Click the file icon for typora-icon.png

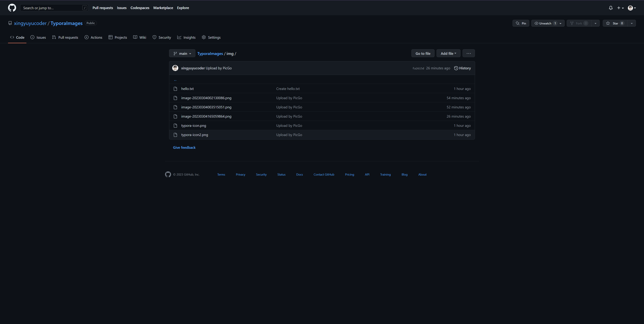click(175, 126)
